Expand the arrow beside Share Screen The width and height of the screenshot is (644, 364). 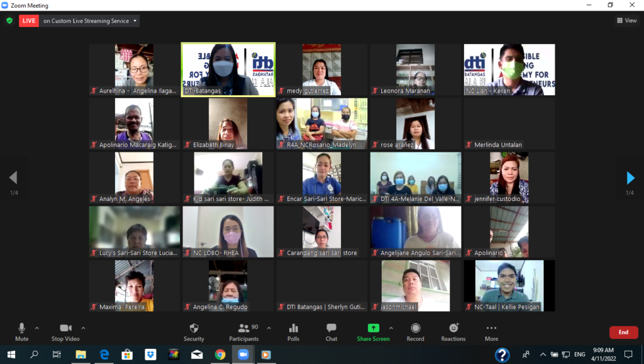coord(391,327)
